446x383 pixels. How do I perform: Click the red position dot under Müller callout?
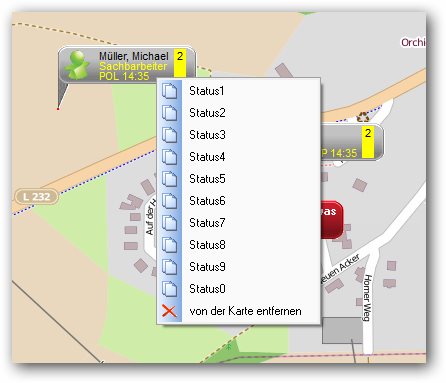click(x=58, y=109)
